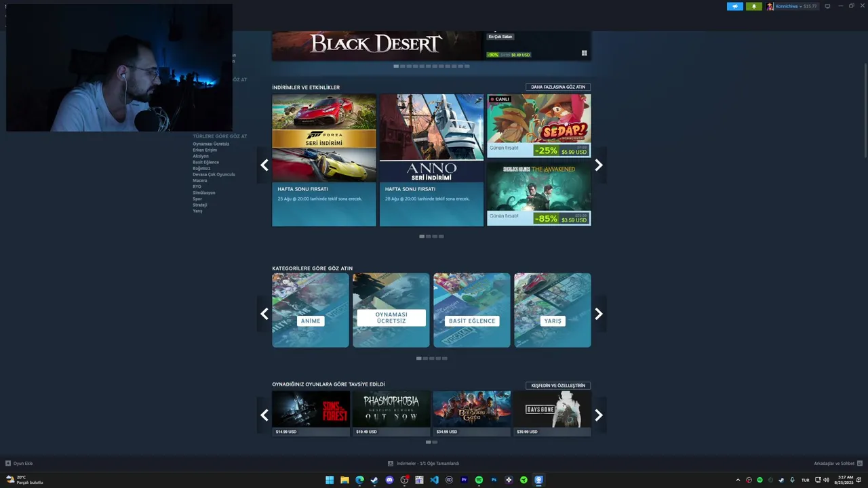
Task: Open Baldur's Gate 3 recommendation
Action: (x=472, y=413)
